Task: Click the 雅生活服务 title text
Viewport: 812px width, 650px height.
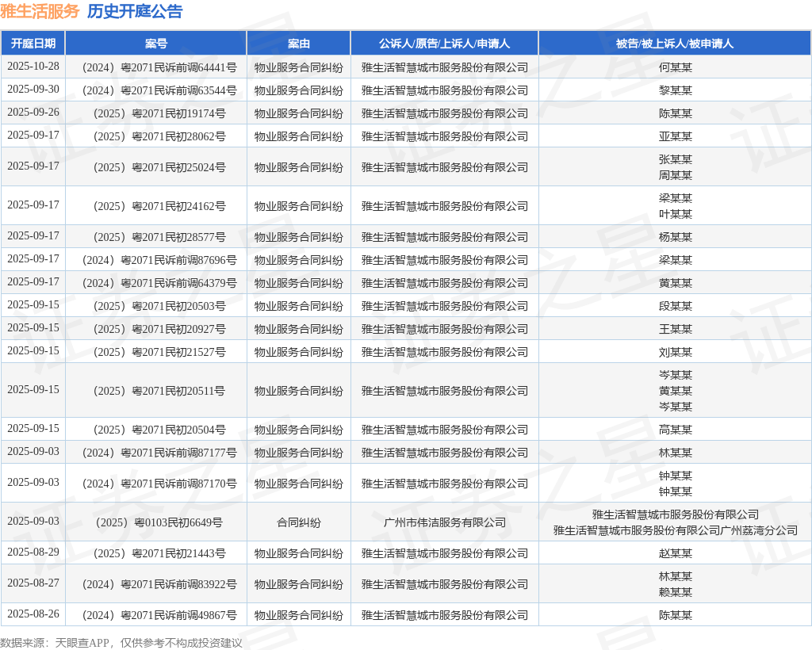Action: (40, 11)
